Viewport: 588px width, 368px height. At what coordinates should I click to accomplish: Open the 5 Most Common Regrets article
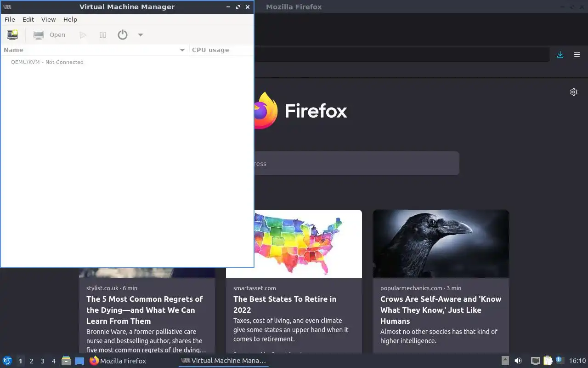[144, 310]
